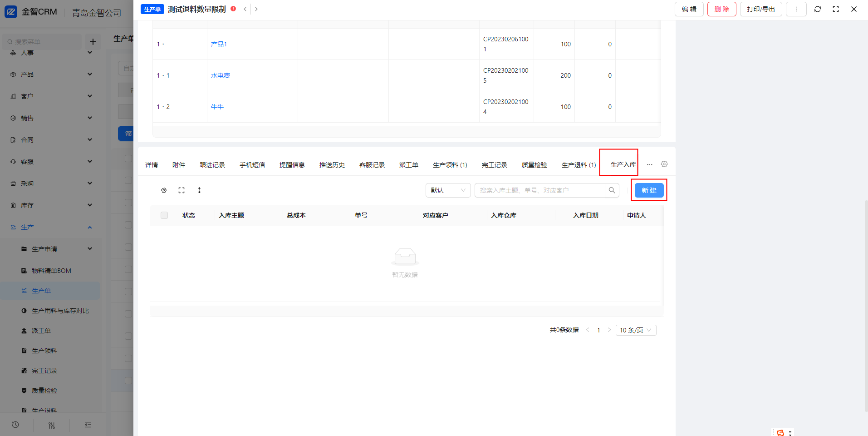Switch to the 生产领料 (1) tab
This screenshot has width=868, height=436.
(450, 165)
